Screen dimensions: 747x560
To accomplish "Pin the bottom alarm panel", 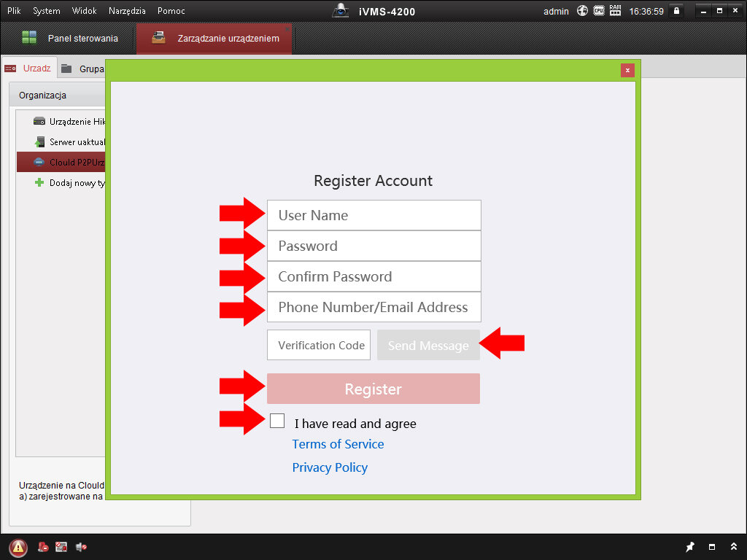I will (x=690, y=547).
